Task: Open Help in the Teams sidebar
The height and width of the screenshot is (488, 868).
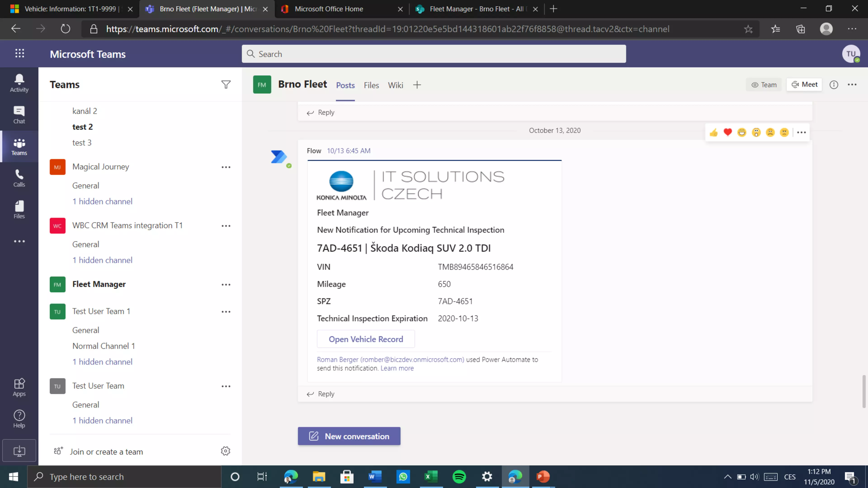Action: tap(19, 419)
